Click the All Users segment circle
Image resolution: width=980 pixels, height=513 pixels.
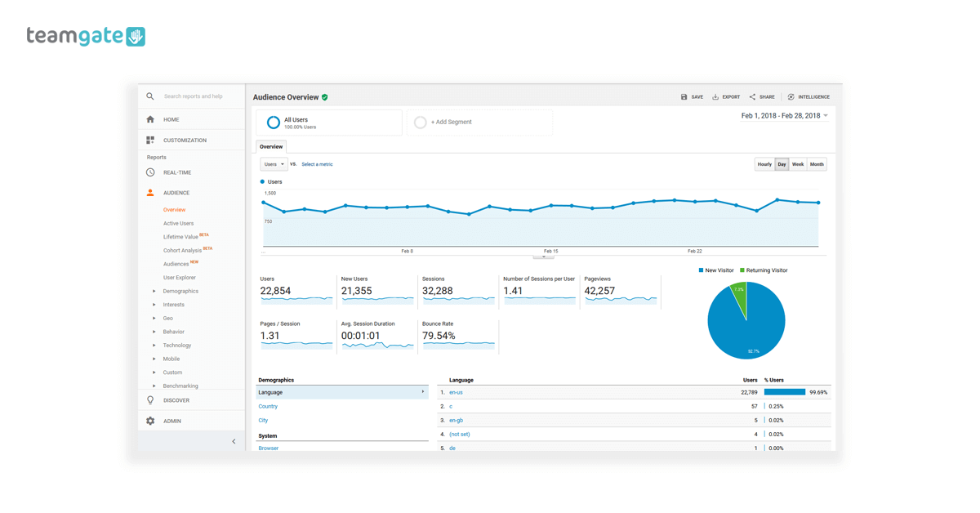(274, 123)
